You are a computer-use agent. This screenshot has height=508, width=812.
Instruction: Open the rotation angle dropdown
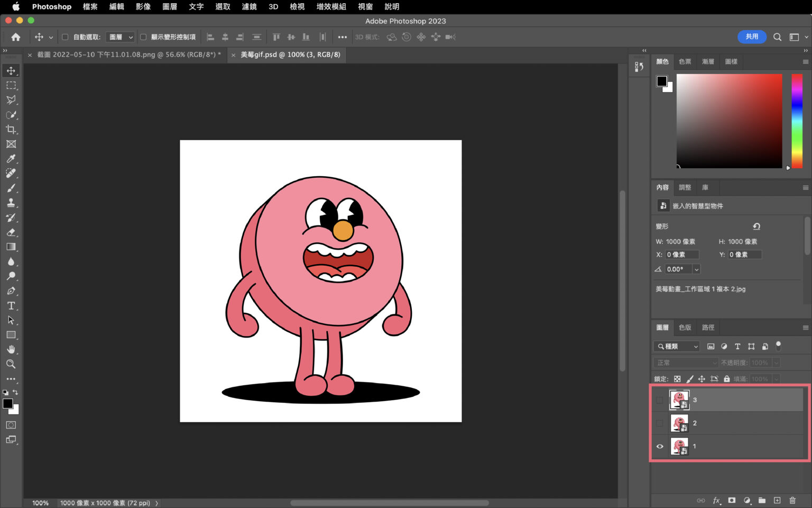coord(697,269)
